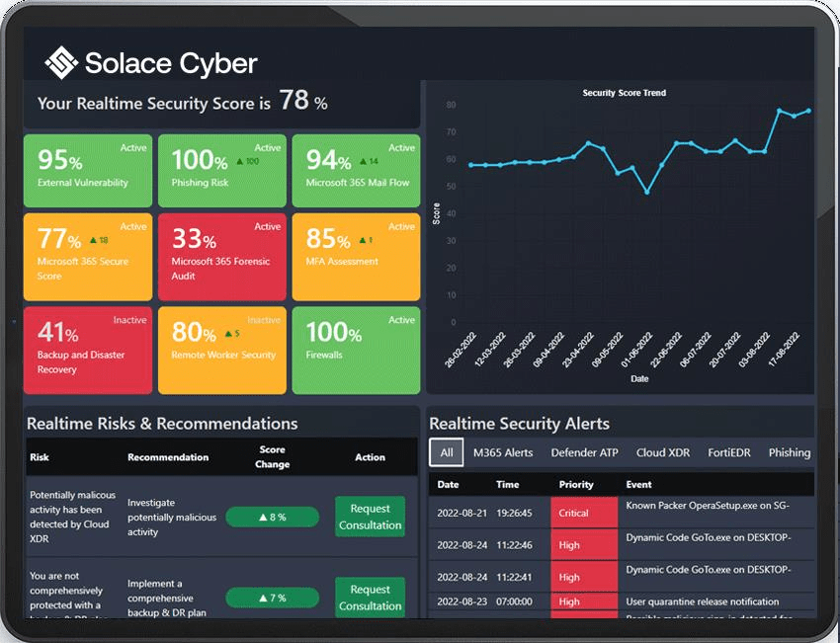Click High priority for 07:00:00 alert

click(584, 602)
